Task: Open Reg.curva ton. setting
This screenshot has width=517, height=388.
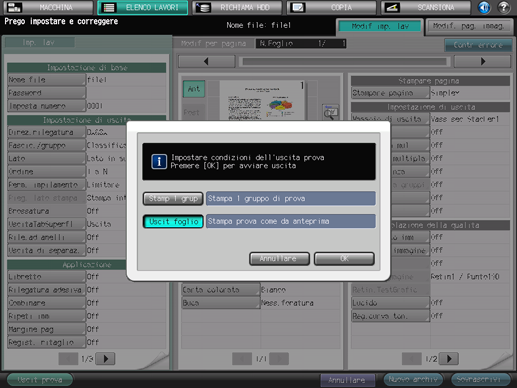Action: pyautogui.click(x=390, y=316)
